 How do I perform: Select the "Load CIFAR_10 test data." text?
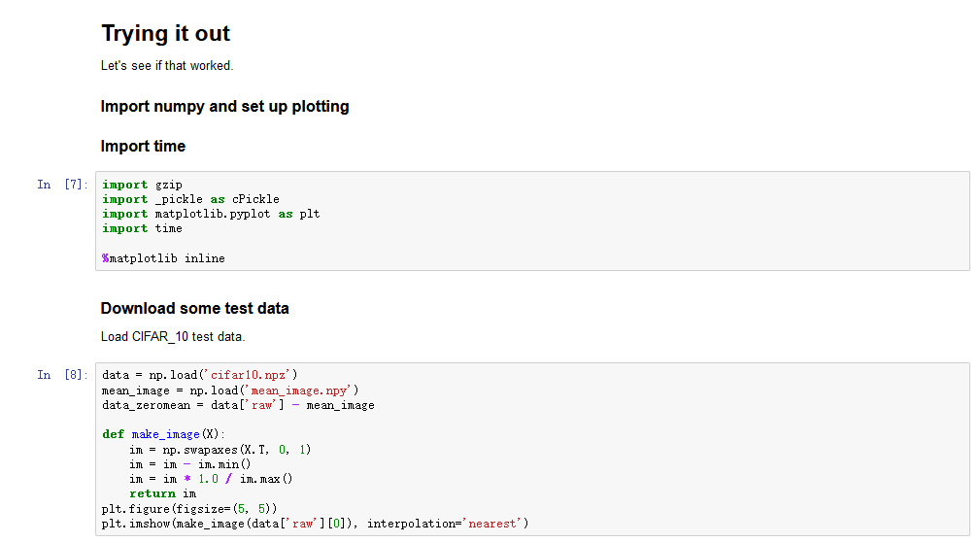173,336
